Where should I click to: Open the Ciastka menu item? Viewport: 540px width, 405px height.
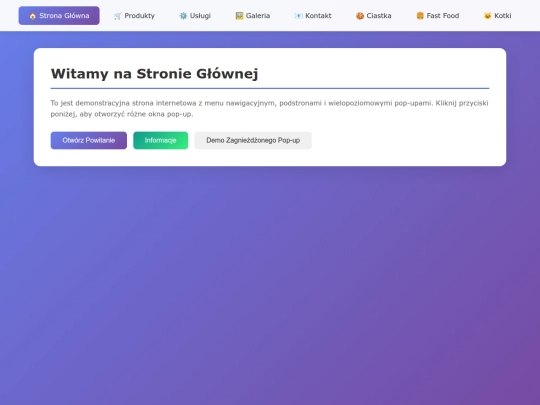(374, 15)
